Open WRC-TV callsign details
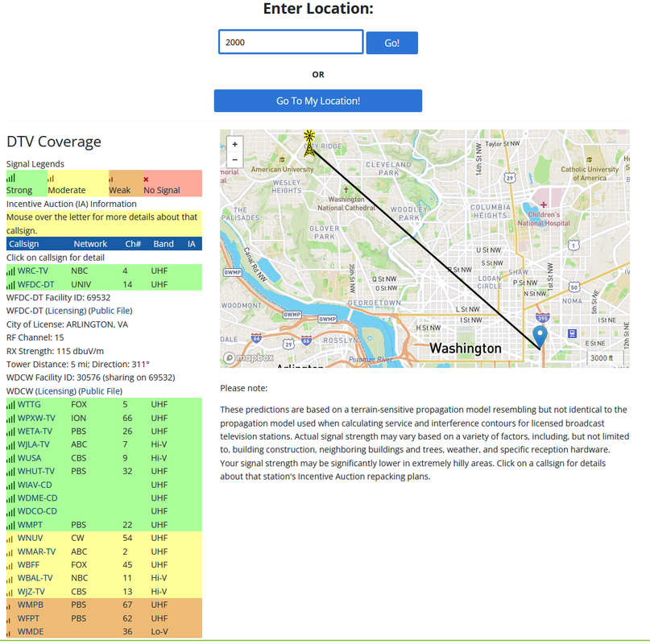Image resolution: width=650 pixels, height=644 pixels. (x=33, y=270)
